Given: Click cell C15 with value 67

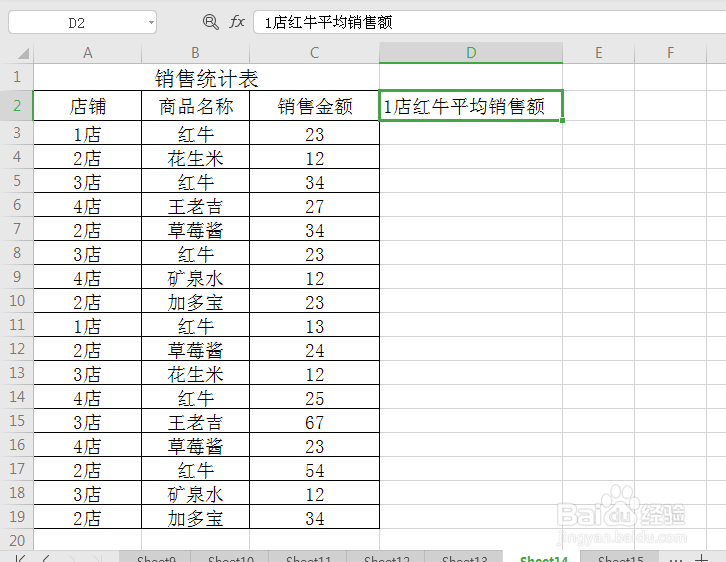Looking at the screenshot, I should (314, 422).
